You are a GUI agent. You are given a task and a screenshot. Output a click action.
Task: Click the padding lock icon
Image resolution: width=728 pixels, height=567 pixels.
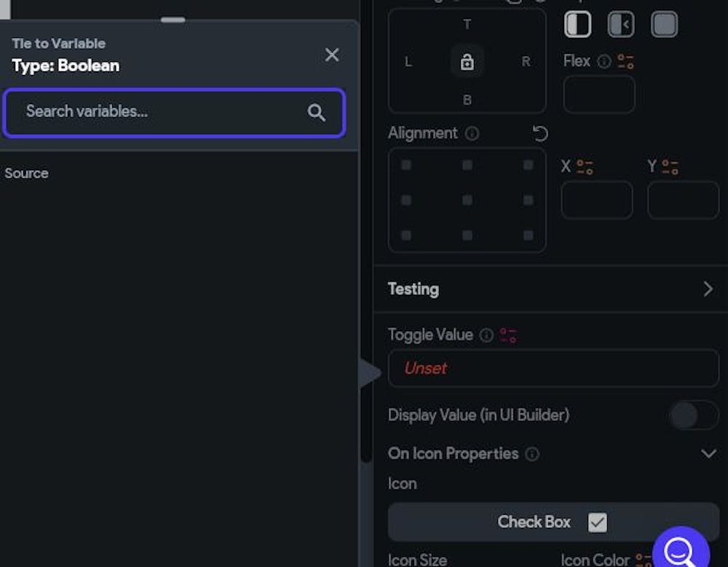(x=467, y=61)
